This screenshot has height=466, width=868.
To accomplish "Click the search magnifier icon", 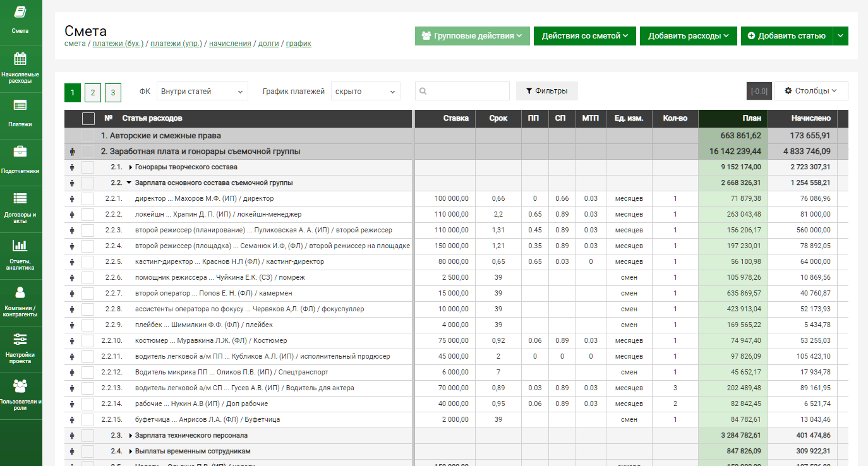I will click(423, 92).
